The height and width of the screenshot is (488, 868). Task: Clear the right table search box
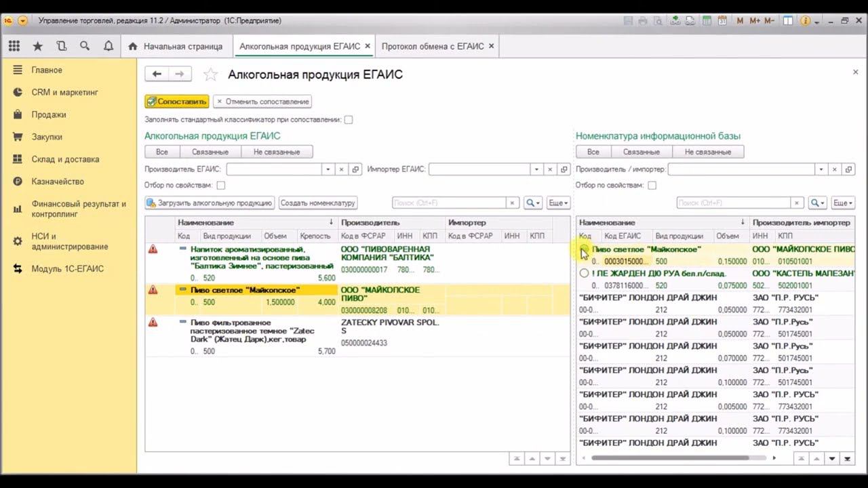tap(797, 203)
